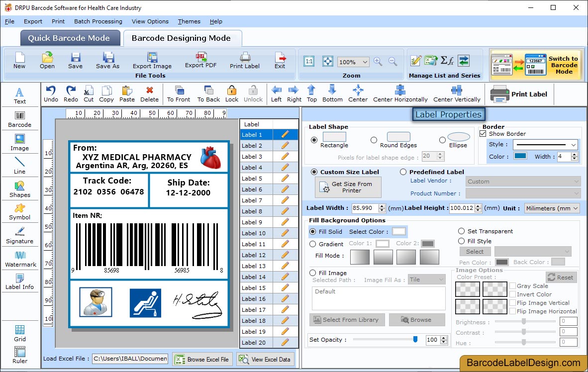Viewport: 588px width, 372px height.
Task: Pick the border Color swatch
Action: coord(520,156)
